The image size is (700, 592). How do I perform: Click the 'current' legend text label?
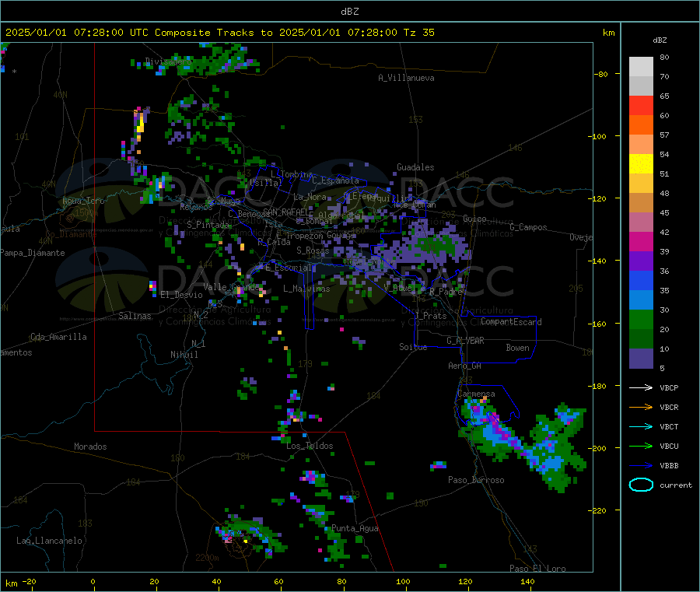[675, 485]
